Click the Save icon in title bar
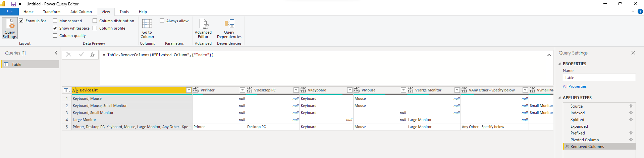 [x=14, y=4]
